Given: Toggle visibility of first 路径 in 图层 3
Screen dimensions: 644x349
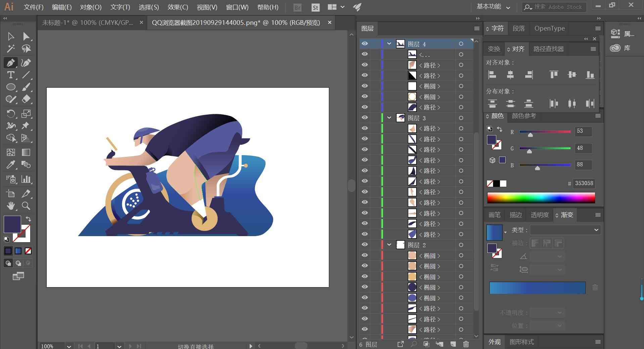Looking at the screenshot, I should click(365, 128).
